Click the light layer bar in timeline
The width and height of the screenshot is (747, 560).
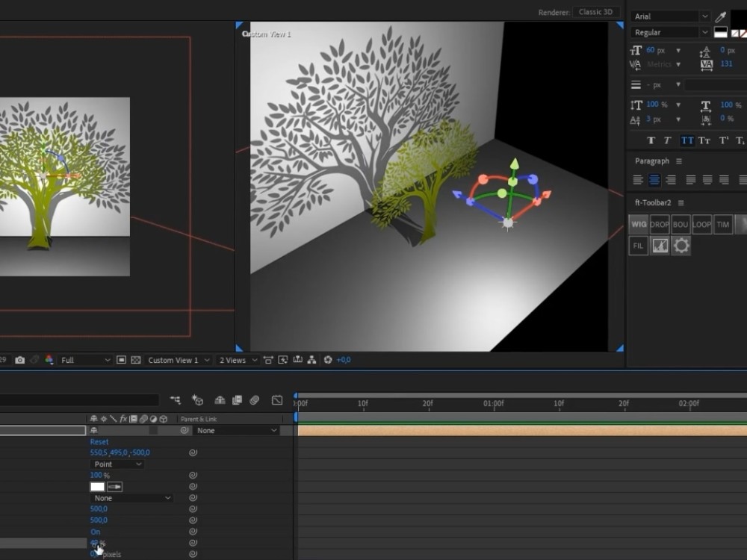(522, 431)
